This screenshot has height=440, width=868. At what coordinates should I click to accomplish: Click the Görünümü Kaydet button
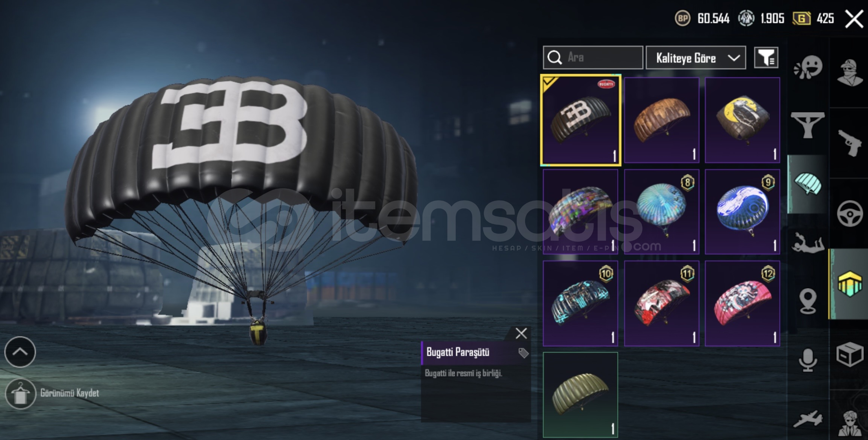(53, 394)
